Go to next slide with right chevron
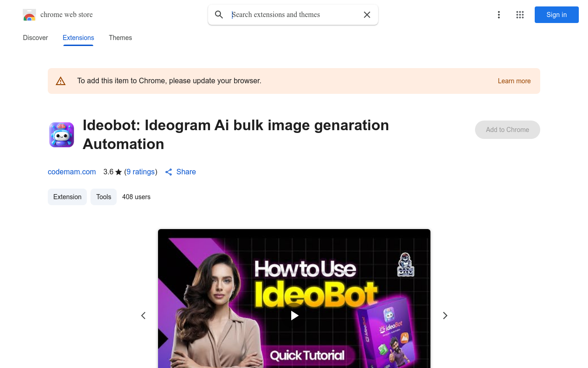The height and width of the screenshot is (368, 588). point(445,316)
